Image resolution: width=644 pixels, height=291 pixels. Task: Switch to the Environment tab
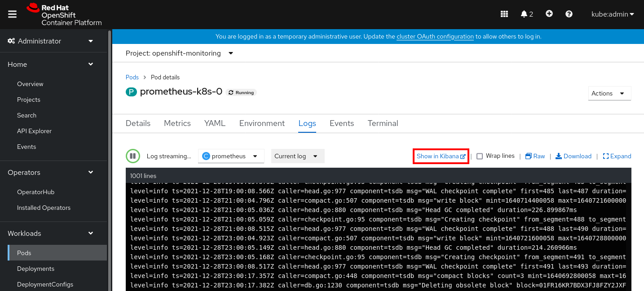coord(262,123)
